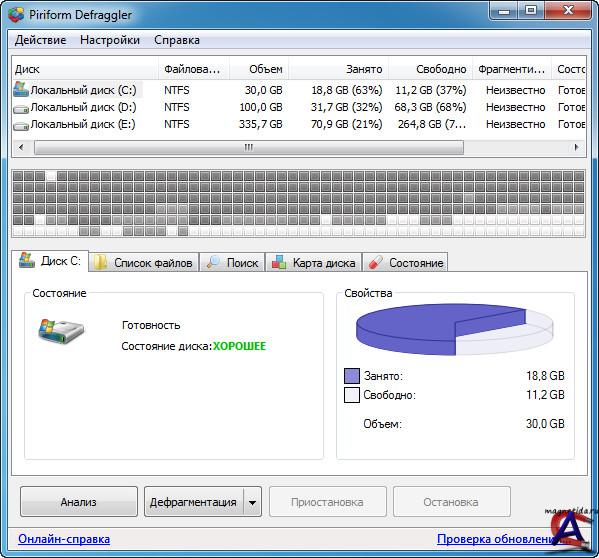Click the horizontal scrollbar thumb in drive list
The image size is (599, 558).
point(249,147)
